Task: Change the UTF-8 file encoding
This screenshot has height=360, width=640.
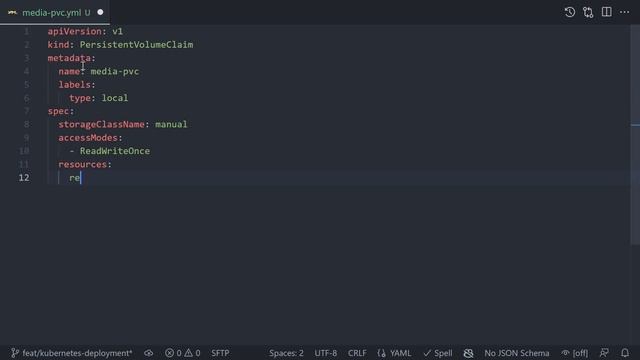Action: pos(325,353)
